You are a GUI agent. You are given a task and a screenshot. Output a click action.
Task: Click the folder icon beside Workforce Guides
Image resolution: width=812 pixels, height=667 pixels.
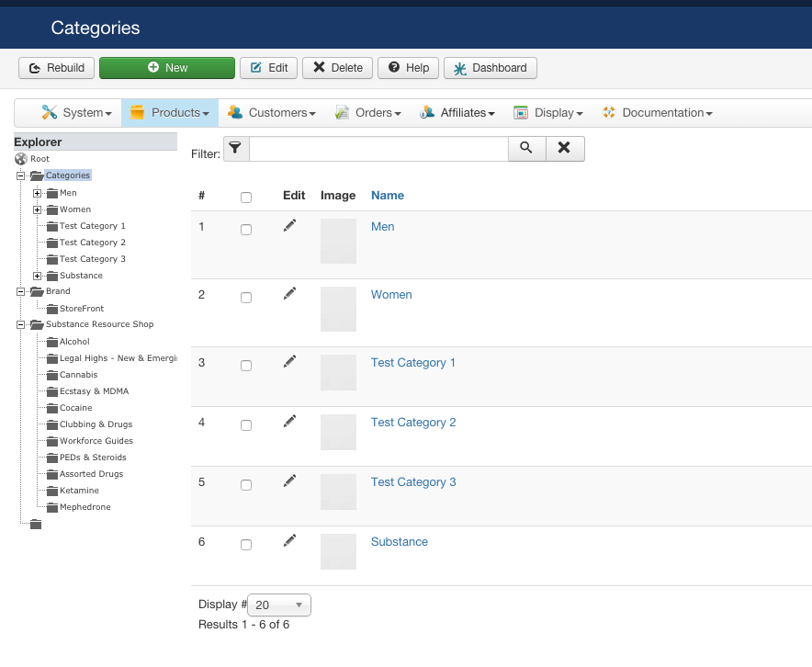pos(52,442)
